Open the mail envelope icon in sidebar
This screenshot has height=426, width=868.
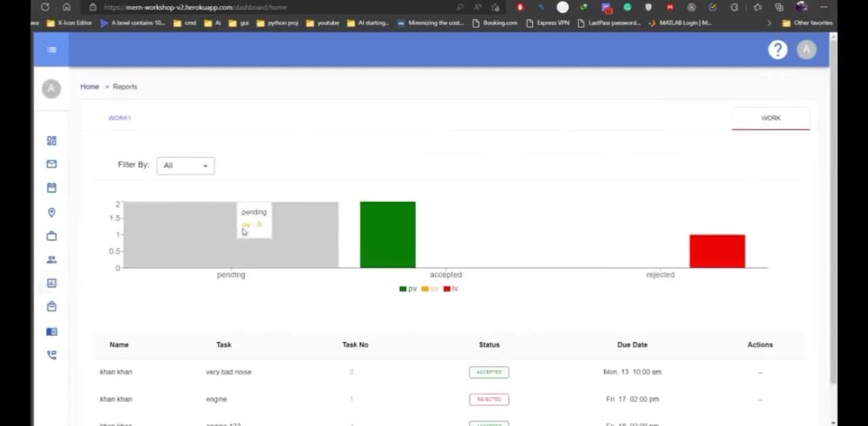coord(51,164)
